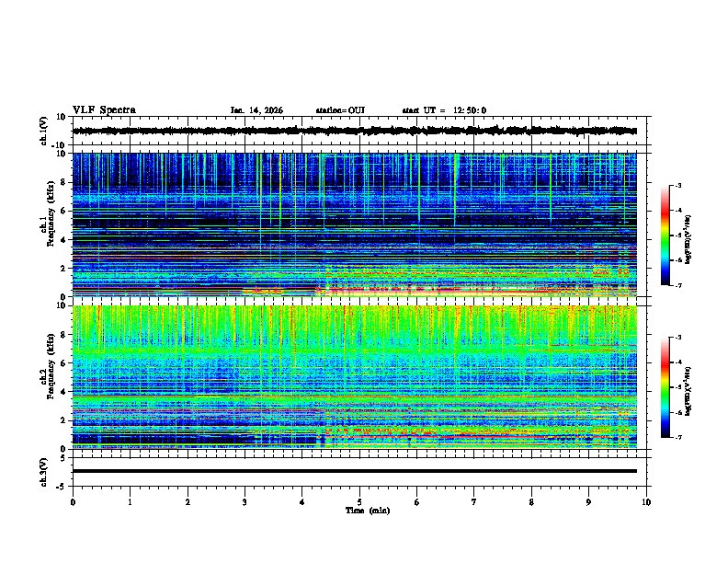Click the ch.2 colorbar log PSD units label
The image size is (728, 563).
click(688, 391)
